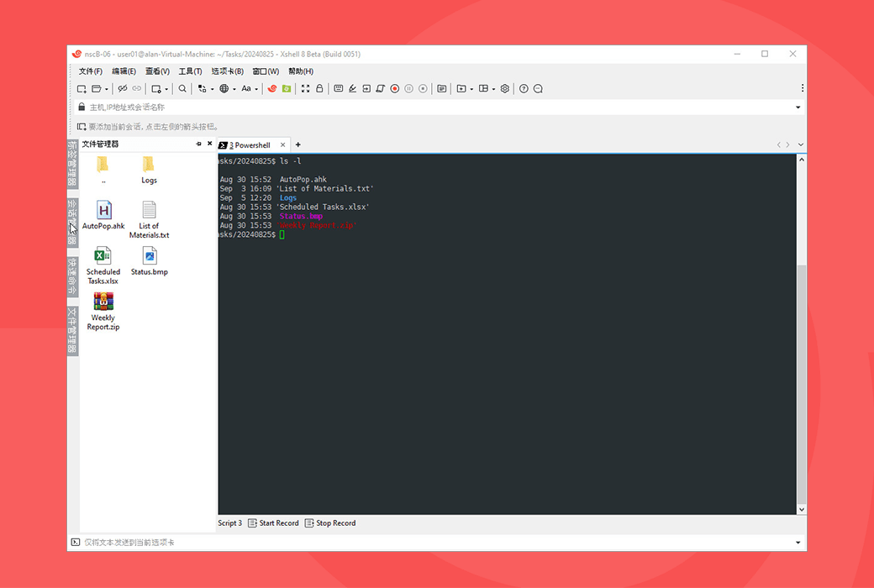Click the Disconnect link icon
874x588 pixels.
(123, 88)
